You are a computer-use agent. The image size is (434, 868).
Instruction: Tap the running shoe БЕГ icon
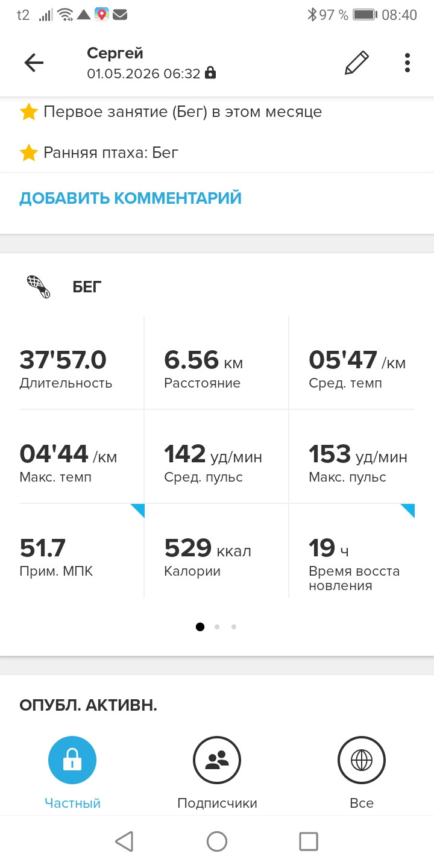(39, 286)
